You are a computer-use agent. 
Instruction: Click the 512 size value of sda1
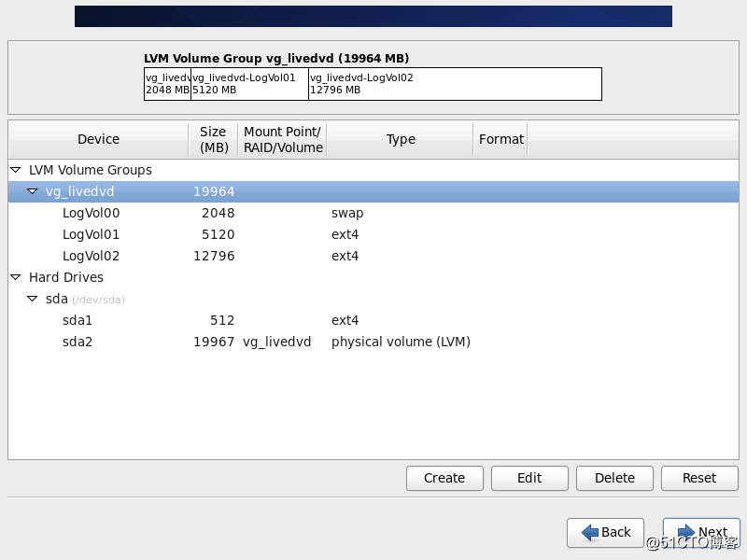222,320
